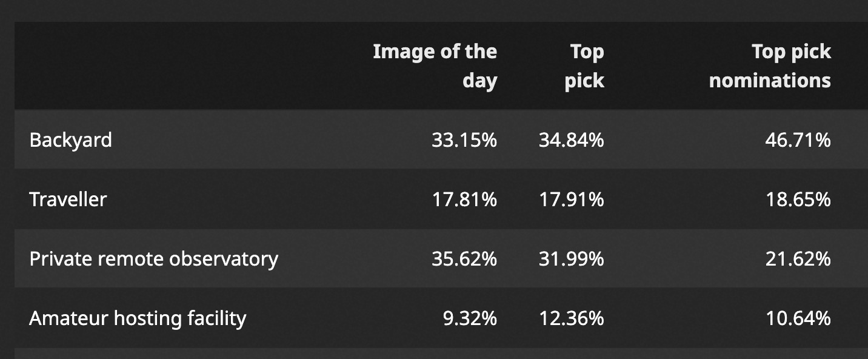Click Traveller's 17.81% Image of the day value
The image size is (868, 359).
tap(464, 200)
